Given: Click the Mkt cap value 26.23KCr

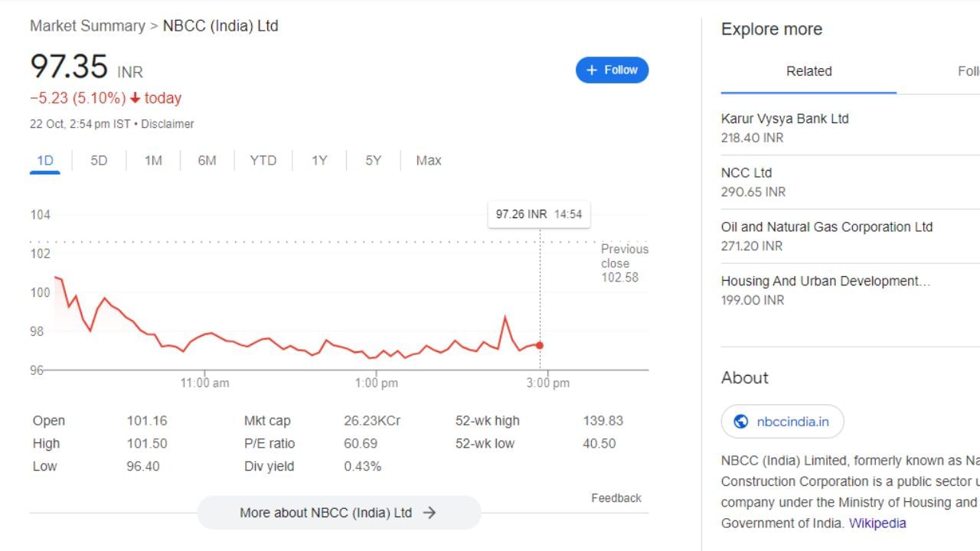Looking at the screenshot, I should pyautogui.click(x=372, y=421).
